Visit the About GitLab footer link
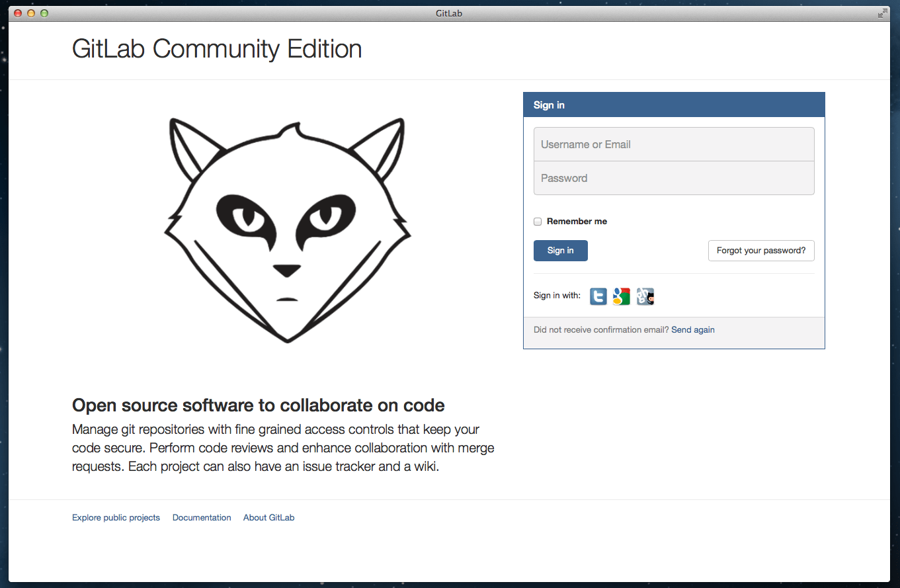Viewport: 900px width, 588px height. coord(268,518)
